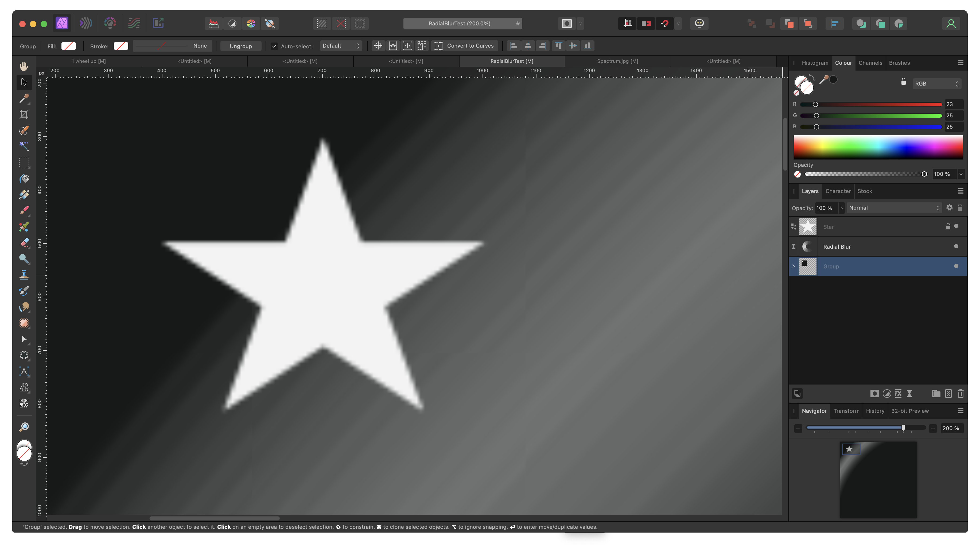
Task: Select the Crop tool
Action: coord(24,114)
